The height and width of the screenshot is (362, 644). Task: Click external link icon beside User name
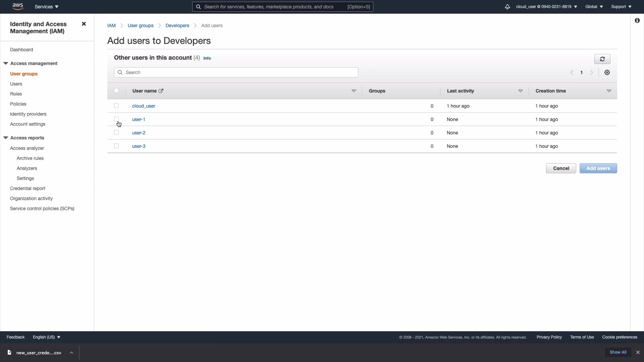(x=161, y=91)
